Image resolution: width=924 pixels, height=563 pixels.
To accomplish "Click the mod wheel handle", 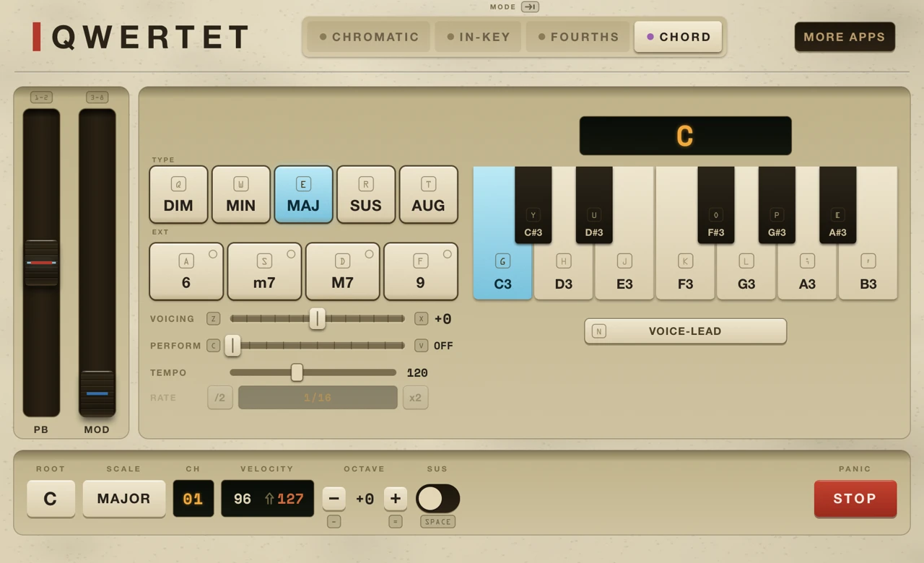I will coord(97,393).
